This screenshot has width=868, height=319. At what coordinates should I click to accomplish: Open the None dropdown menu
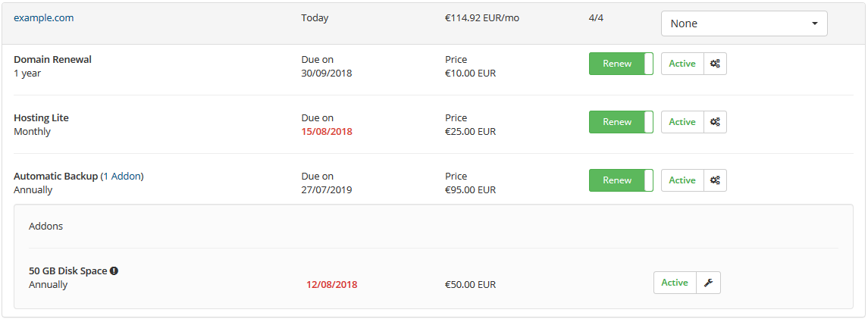coord(744,23)
